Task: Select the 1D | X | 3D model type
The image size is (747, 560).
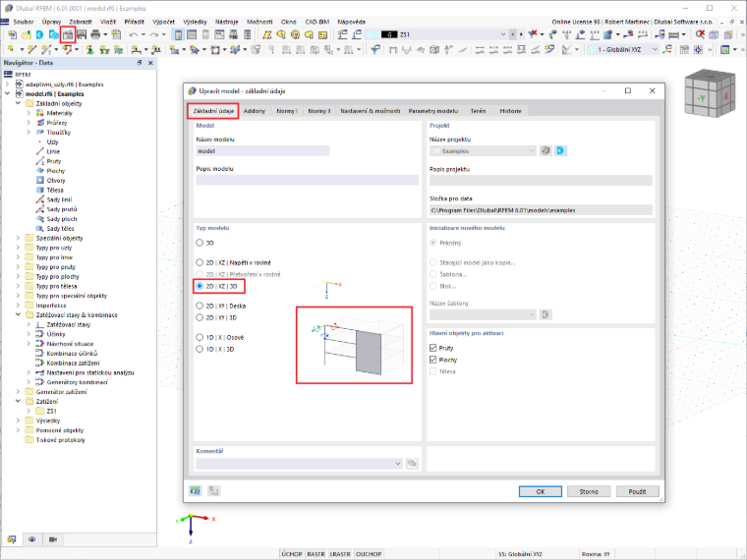Action: (x=200, y=349)
